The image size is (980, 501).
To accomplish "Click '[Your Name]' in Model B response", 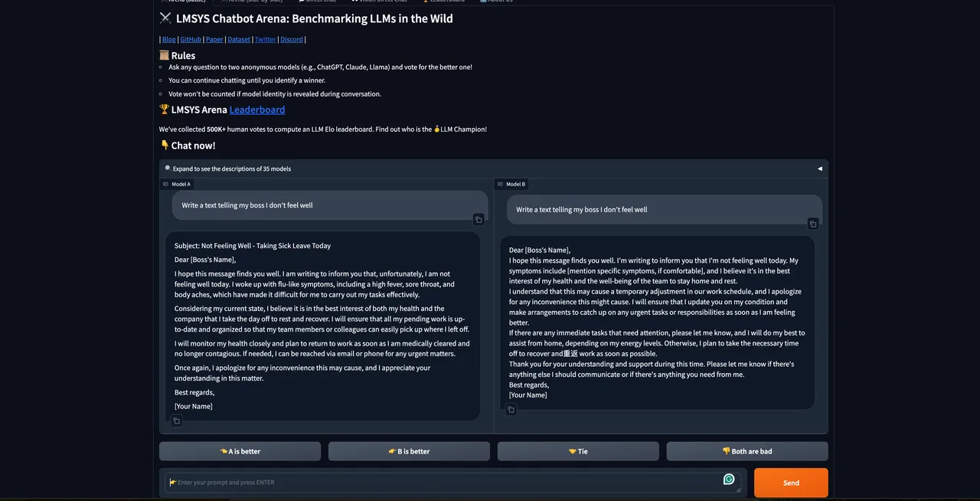I will pyautogui.click(x=528, y=395).
